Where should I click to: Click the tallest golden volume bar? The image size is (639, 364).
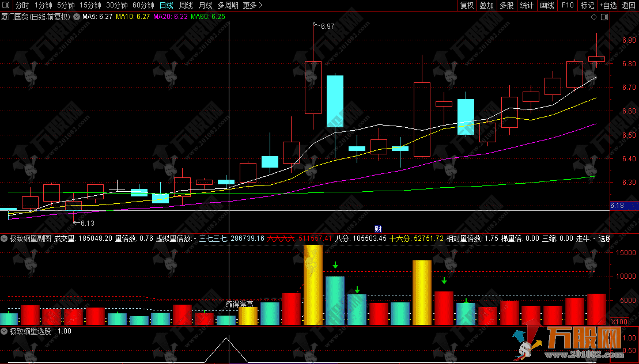click(313, 285)
